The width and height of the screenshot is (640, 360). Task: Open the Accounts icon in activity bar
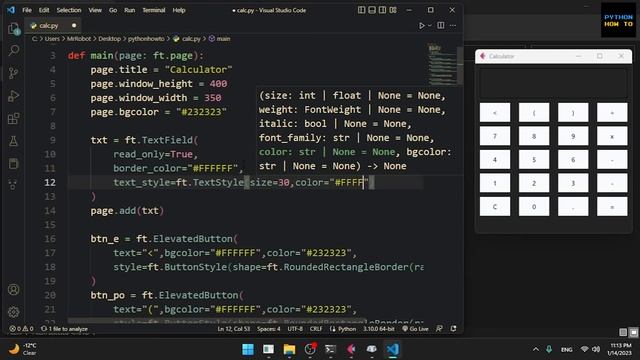[x=13, y=289]
